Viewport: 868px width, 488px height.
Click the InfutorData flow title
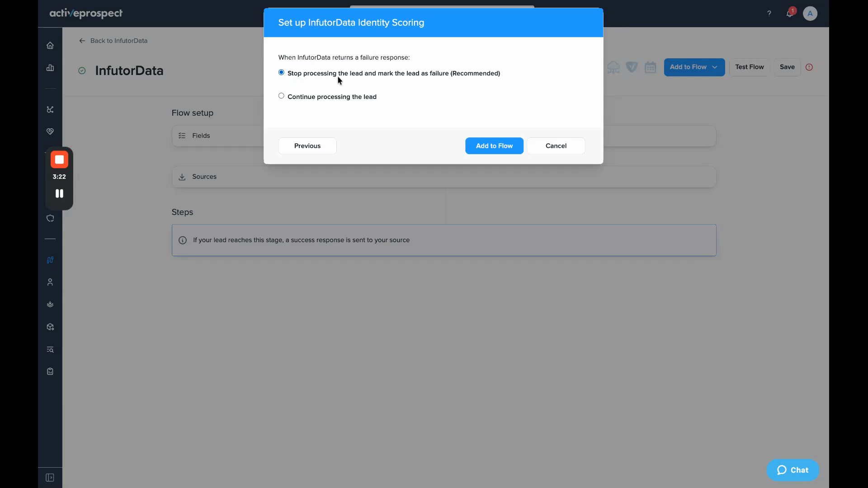tap(129, 70)
